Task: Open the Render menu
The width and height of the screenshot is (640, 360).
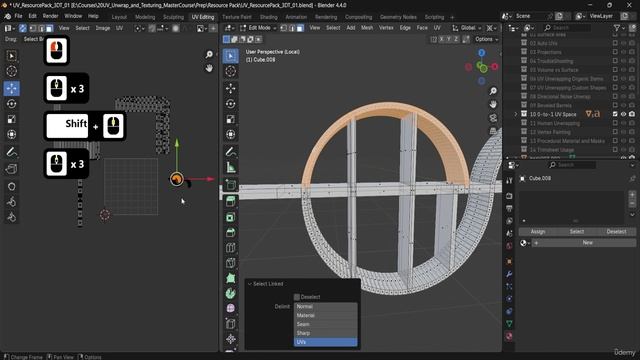Action: [x=51, y=16]
